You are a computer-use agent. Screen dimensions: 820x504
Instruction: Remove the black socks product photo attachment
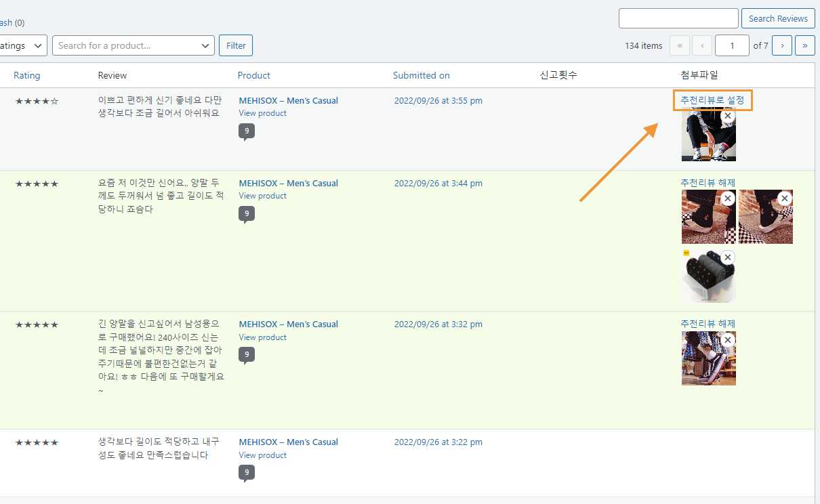[x=728, y=257]
